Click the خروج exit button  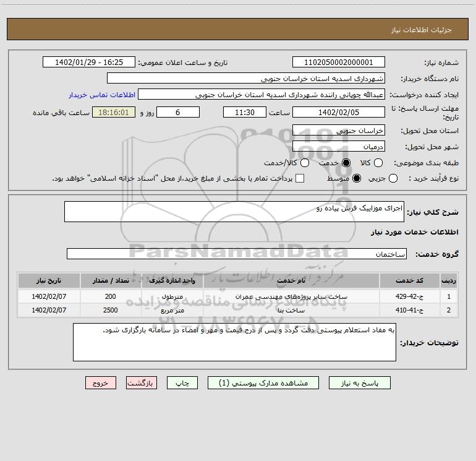(x=101, y=383)
